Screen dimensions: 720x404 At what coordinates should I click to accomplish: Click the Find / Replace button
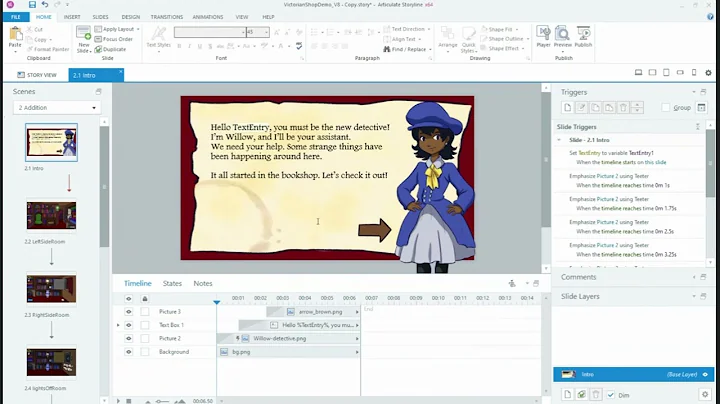tap(407, 49)
